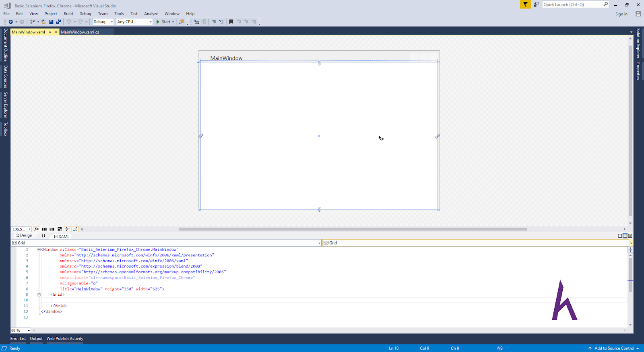The height and width of the screenshot is (352, 644).
Task: Open the code editor 99 % zoom dropdown
Action: click(29, 331)
